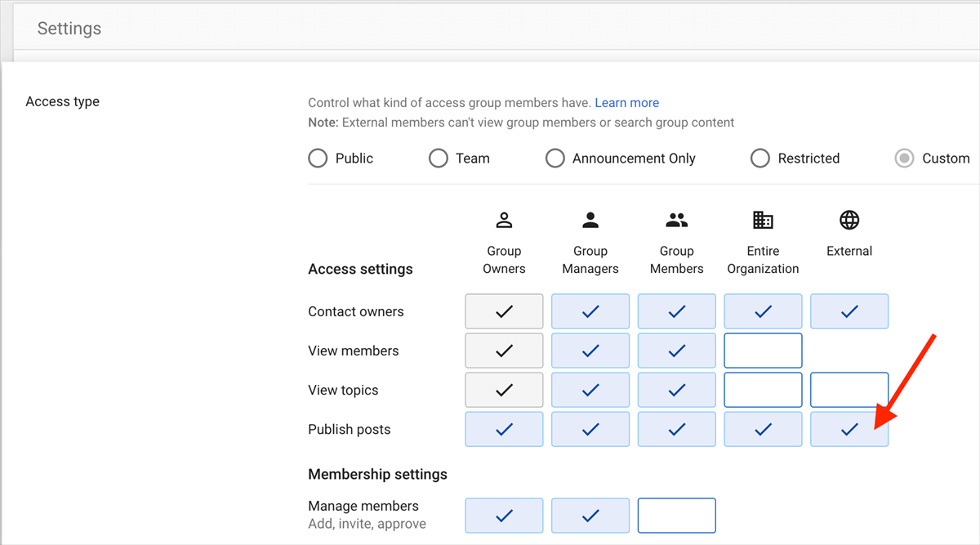Image resolution: width=980 pixels, height=545 pixels.
Task: Disable View topics for Group Managers
Action: point(590,390)
